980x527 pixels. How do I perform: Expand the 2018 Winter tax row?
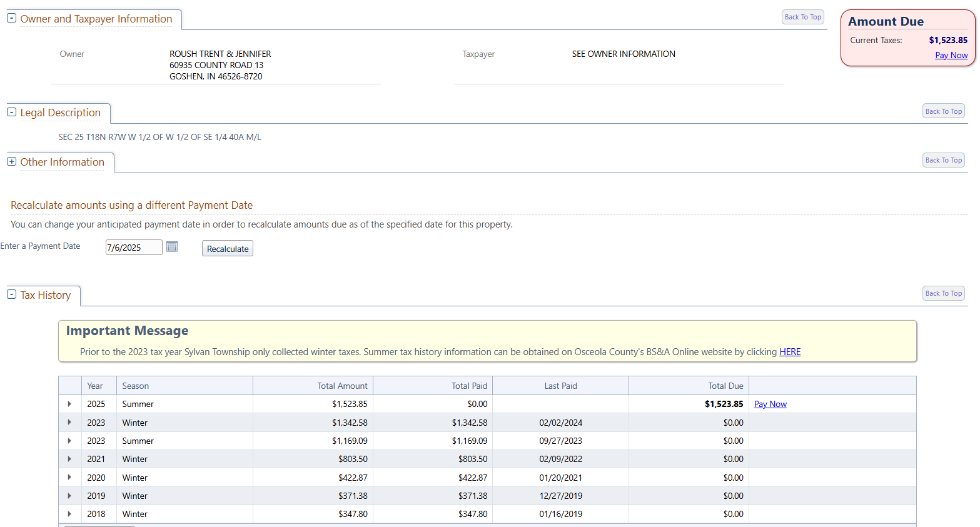(69, 514)
